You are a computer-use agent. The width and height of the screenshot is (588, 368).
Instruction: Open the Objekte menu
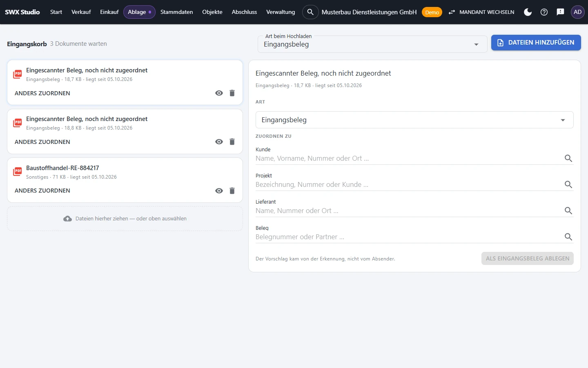[x=212, y=12]
